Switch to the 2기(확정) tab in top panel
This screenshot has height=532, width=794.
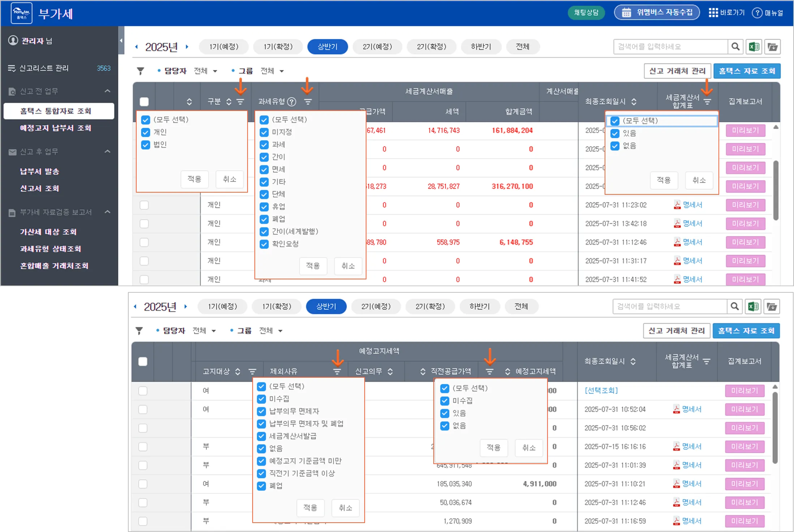tap(432, 47)
